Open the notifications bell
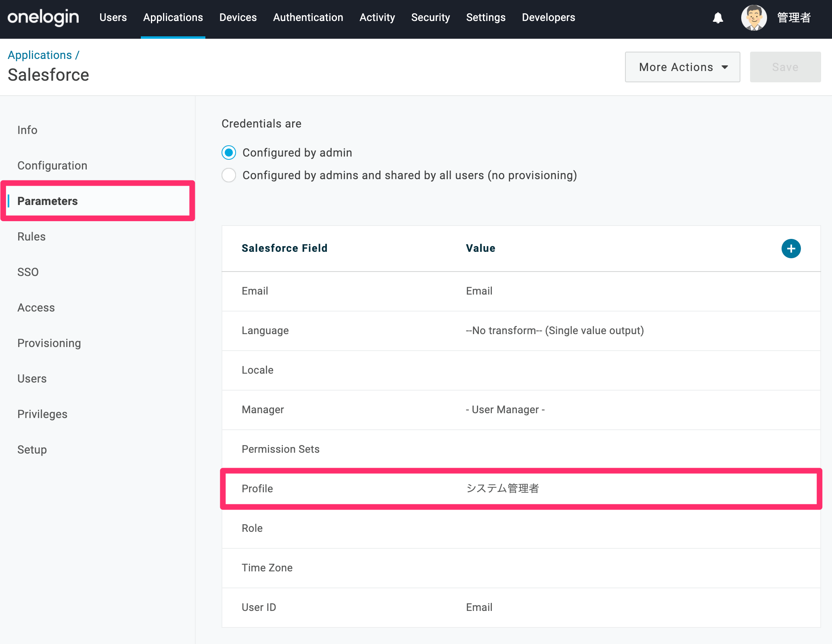This screenshot has height=644, width=832. pos(718,18)
